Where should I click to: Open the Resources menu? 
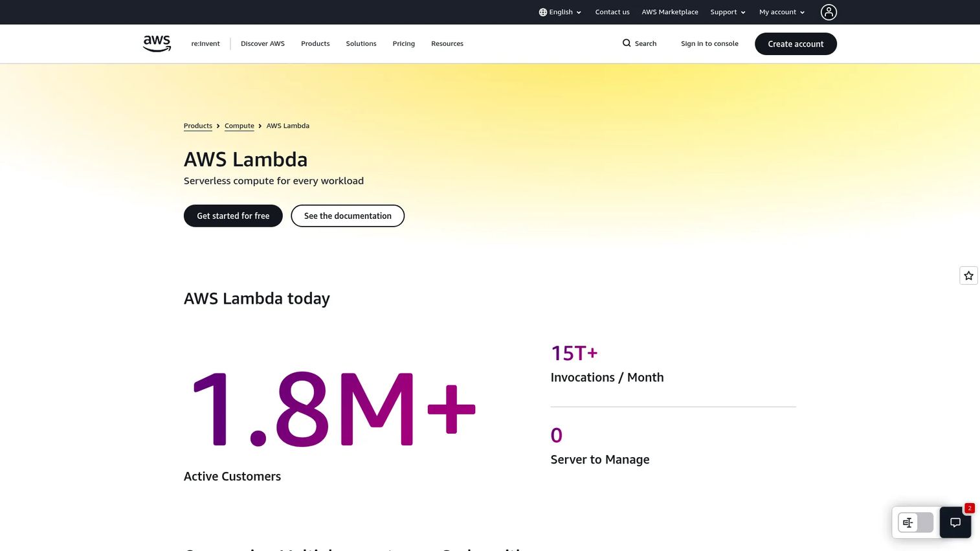447,44
